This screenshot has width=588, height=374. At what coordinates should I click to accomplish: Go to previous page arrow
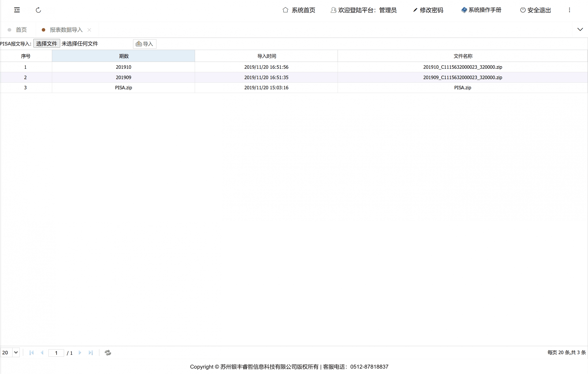tap(42, 352)
